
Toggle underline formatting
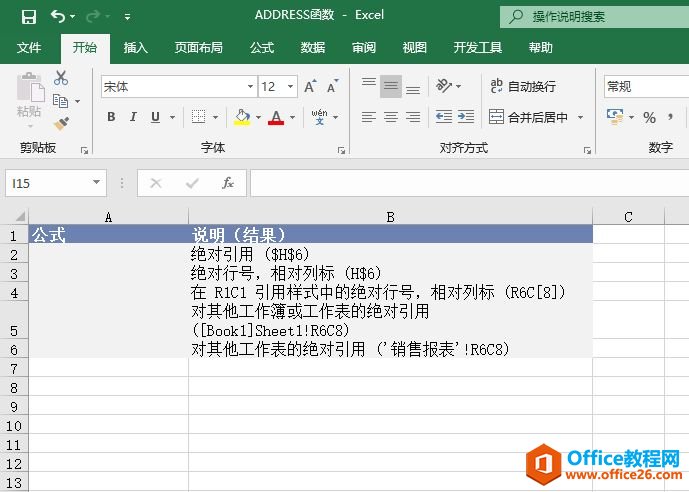155,117
